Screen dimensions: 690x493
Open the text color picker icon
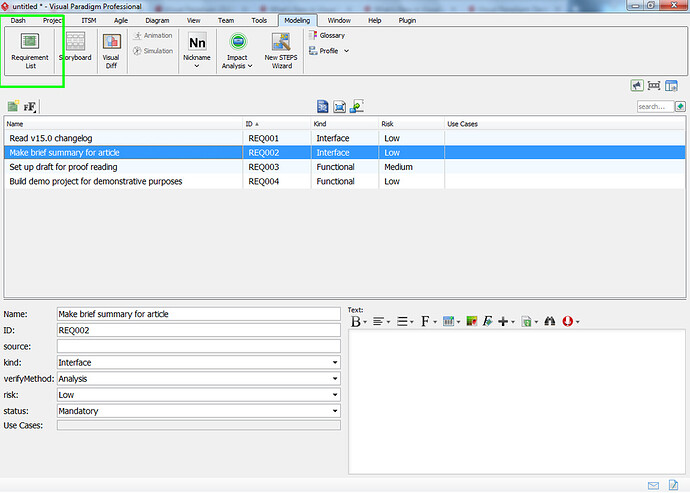pyautogui.click(x=472, y=322)
